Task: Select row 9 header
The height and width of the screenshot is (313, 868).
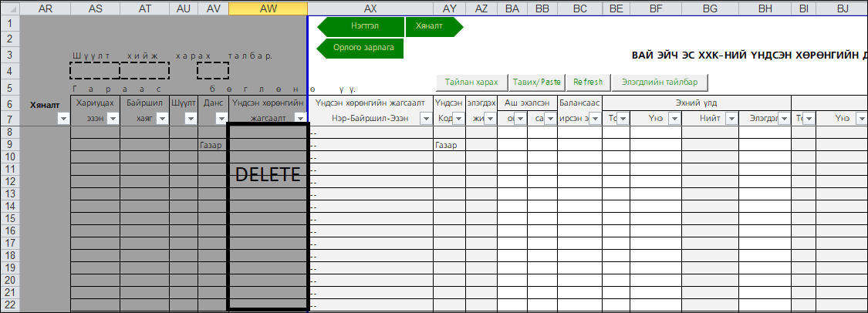Action: pyautogui.click(x=9, y=144)
